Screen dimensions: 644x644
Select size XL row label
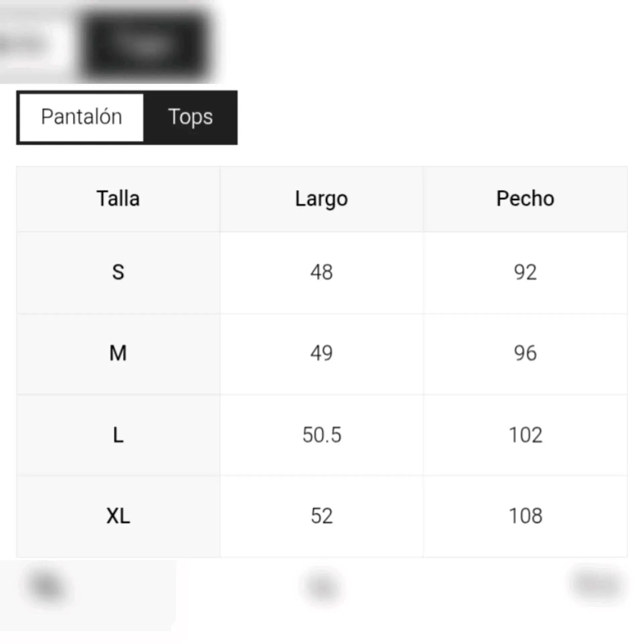pos(118,516)
